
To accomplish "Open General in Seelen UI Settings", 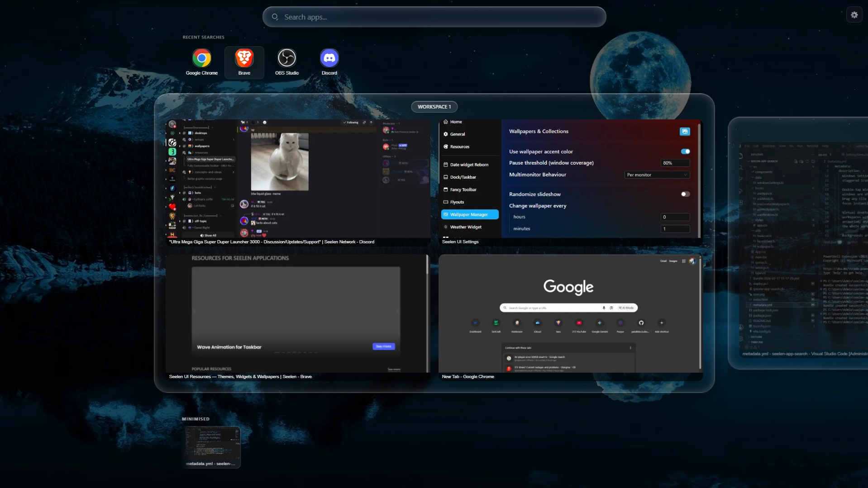I will coord(470,134).
